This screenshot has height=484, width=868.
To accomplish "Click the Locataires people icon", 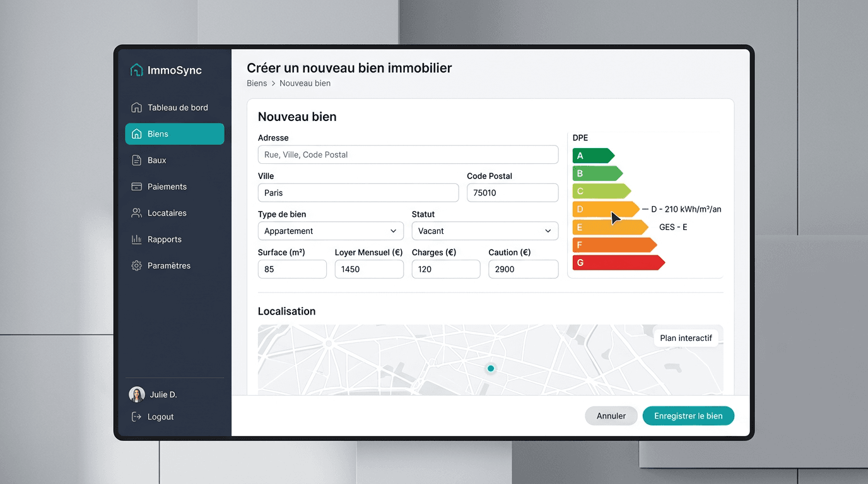I will (136, 213).
